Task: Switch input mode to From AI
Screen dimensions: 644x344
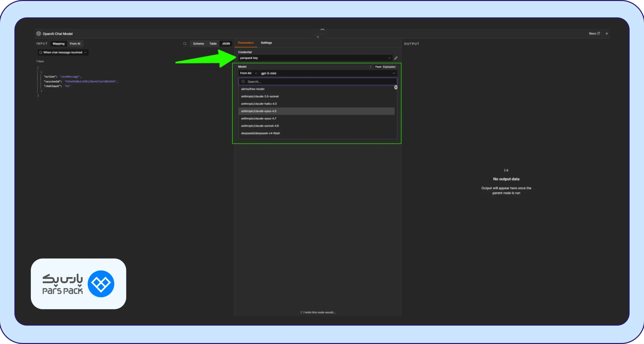Action: (x=75, y=44)
